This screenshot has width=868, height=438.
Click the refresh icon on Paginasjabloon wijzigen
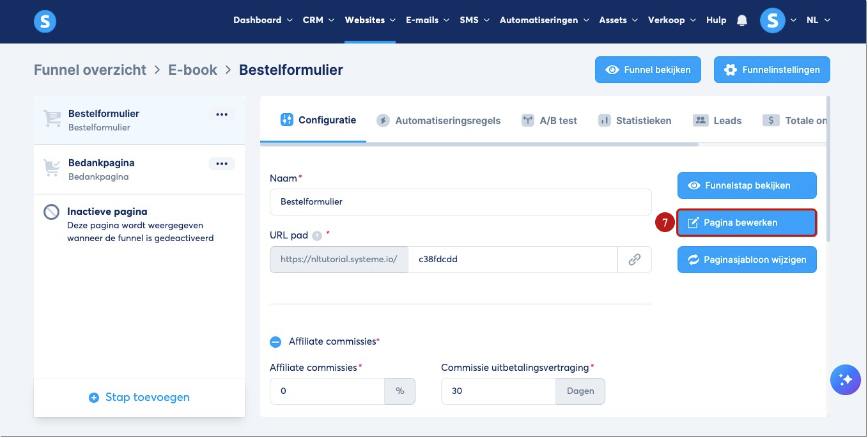[694, 260]
